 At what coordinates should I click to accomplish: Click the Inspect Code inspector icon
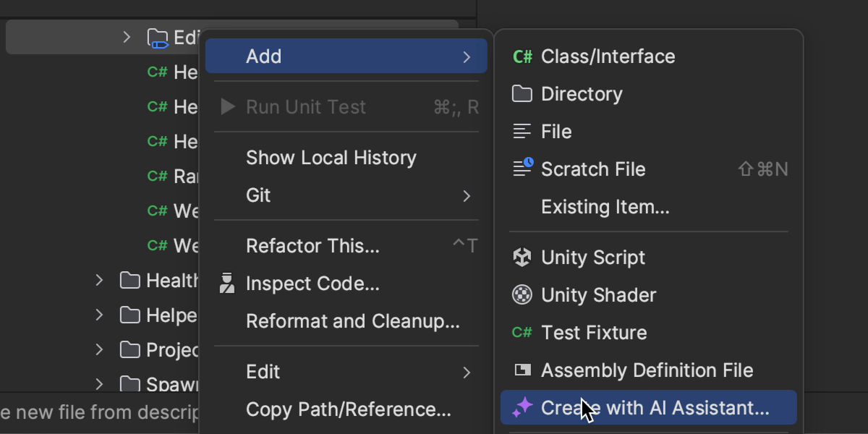tap(227, 284)
